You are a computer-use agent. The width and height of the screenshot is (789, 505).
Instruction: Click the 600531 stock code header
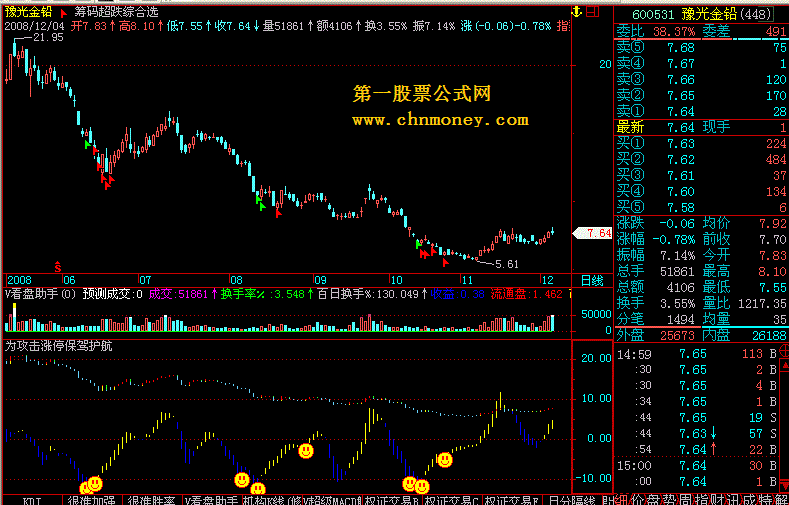(654, 14)
